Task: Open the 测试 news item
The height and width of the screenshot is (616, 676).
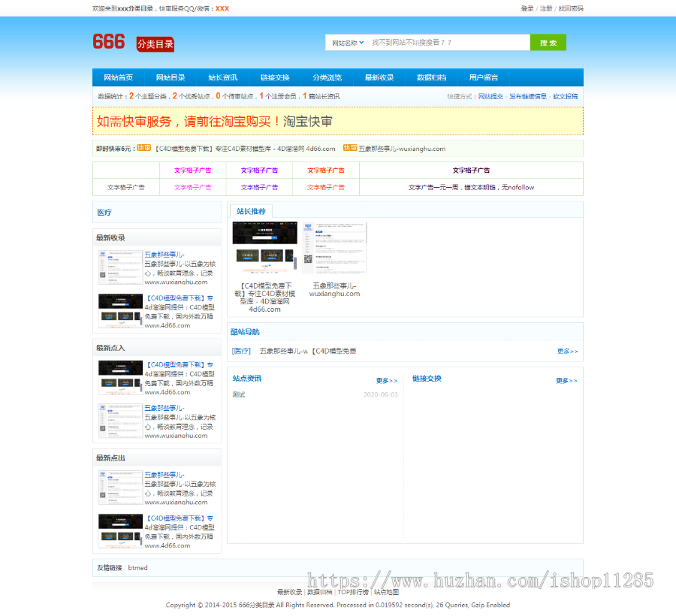Action: 238,394
